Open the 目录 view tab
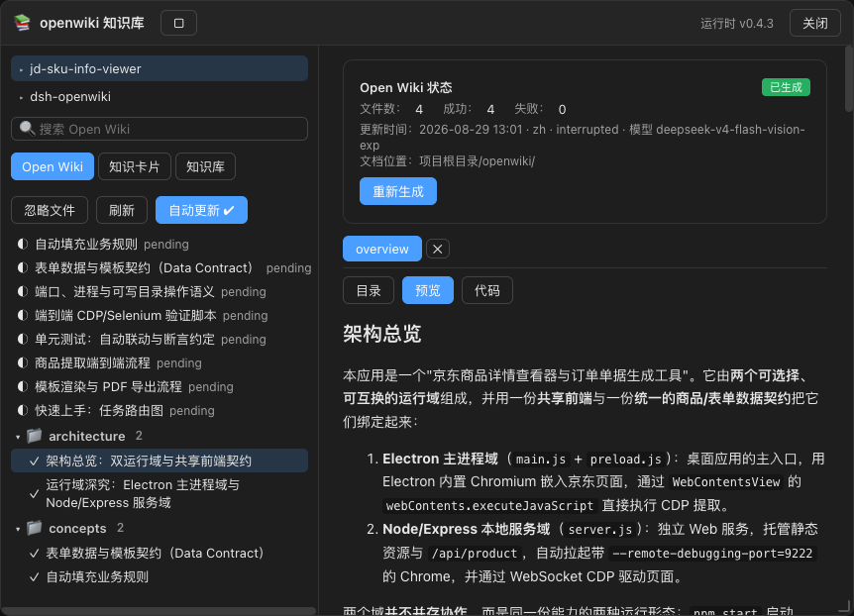Image resolution: width=854 pixels, height=616 pixels. click(369, 290)
